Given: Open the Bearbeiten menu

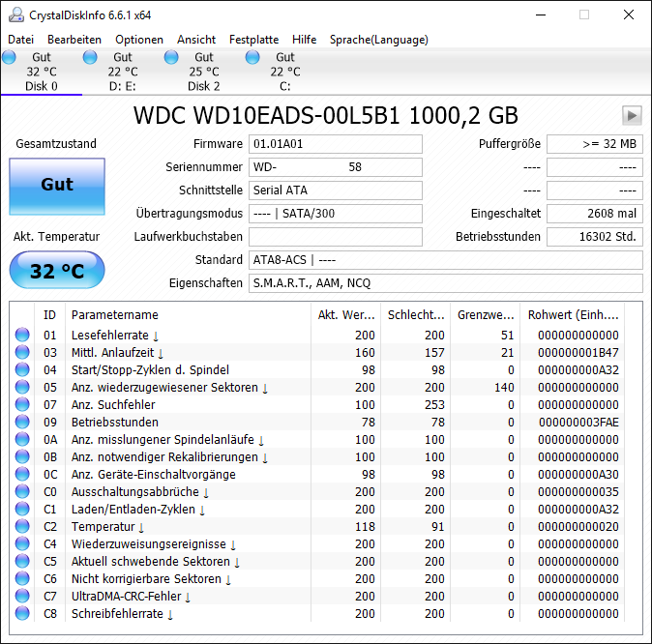Looking at the screenshot, I should pyautogui.click(x=74, y=40).
